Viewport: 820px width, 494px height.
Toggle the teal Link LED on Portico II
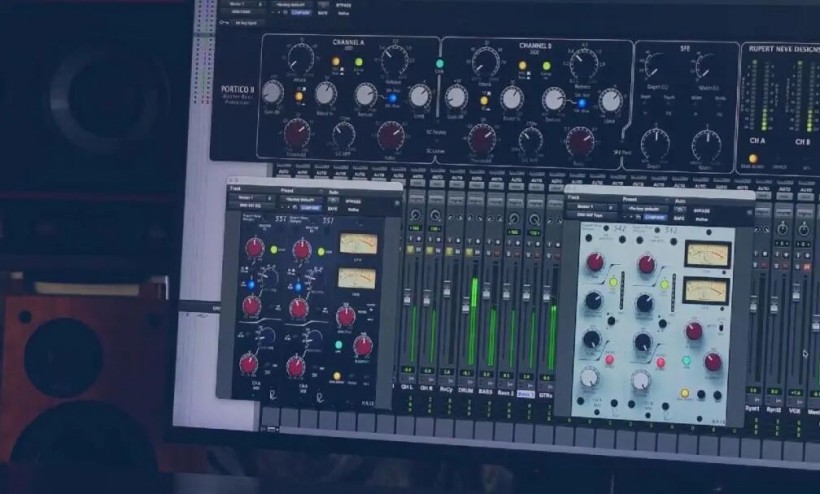[440, 64]
